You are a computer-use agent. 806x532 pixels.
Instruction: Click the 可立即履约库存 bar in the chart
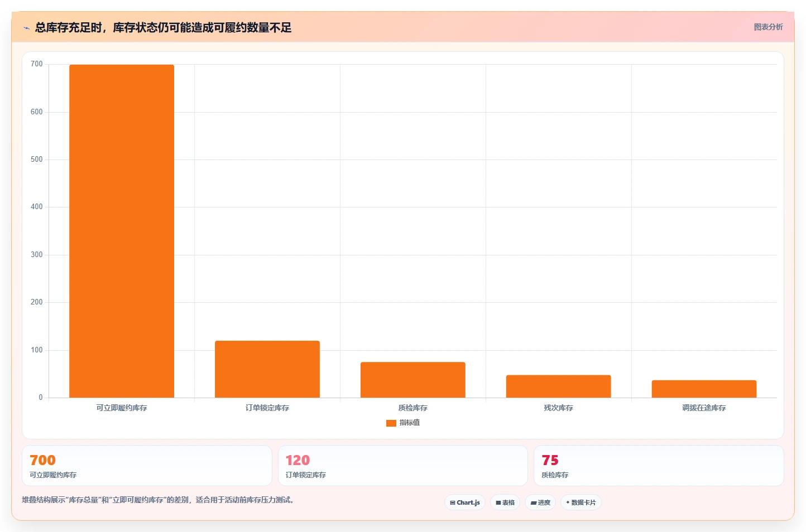coord(122,231)
